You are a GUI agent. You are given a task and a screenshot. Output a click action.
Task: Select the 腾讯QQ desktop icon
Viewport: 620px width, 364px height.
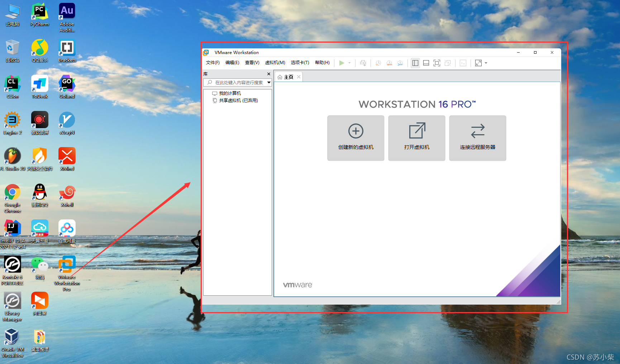(39, 196)
